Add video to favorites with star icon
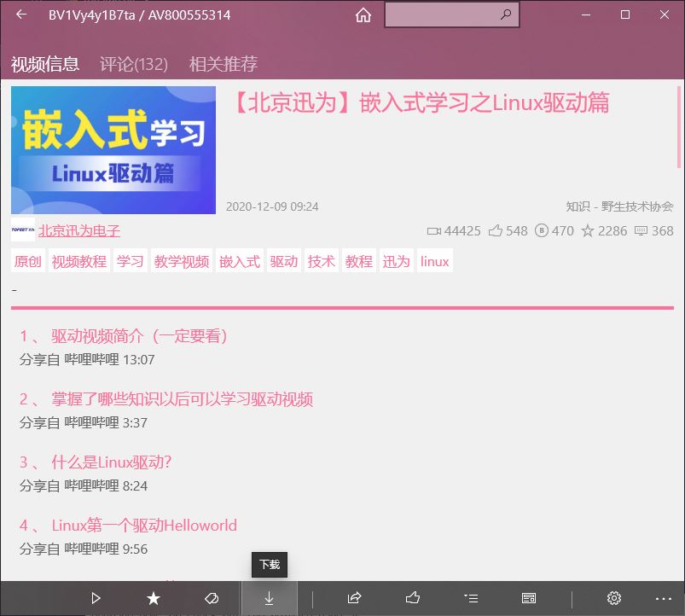The image size is (685, 616). tap(154, 598)
